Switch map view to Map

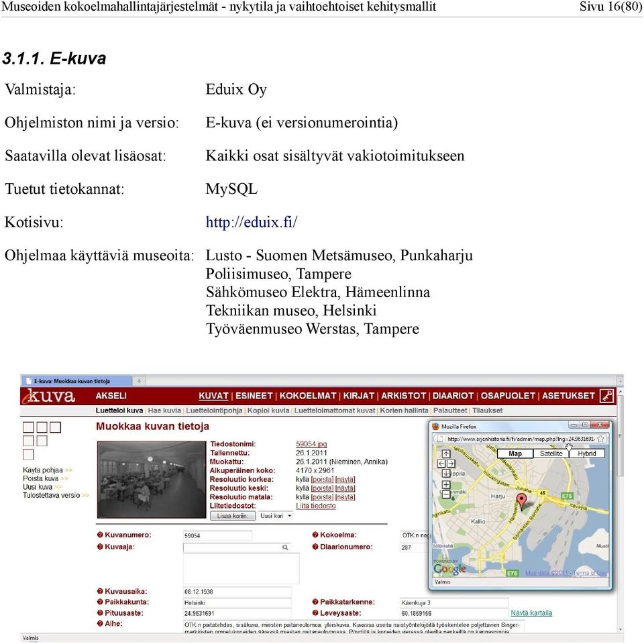click(x=515, y=453)
